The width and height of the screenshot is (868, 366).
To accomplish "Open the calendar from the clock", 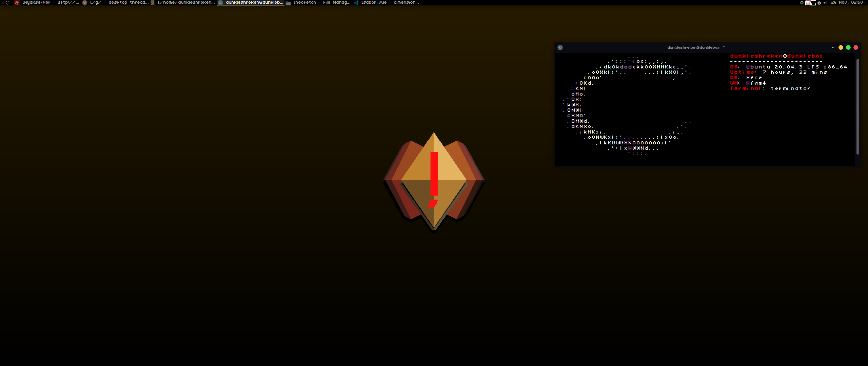I will 847,2.
